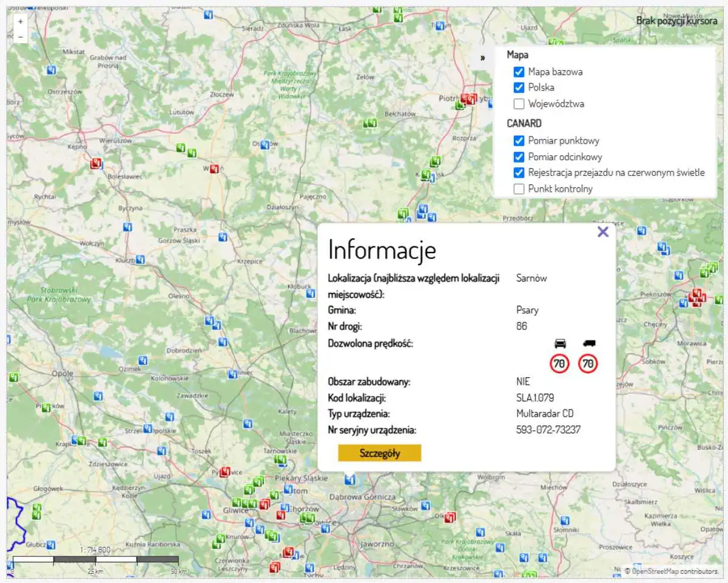Viewport: 728px width, 583px height.
Task: Click the device type Multaradar CD
Action: (x=545, y=414)
